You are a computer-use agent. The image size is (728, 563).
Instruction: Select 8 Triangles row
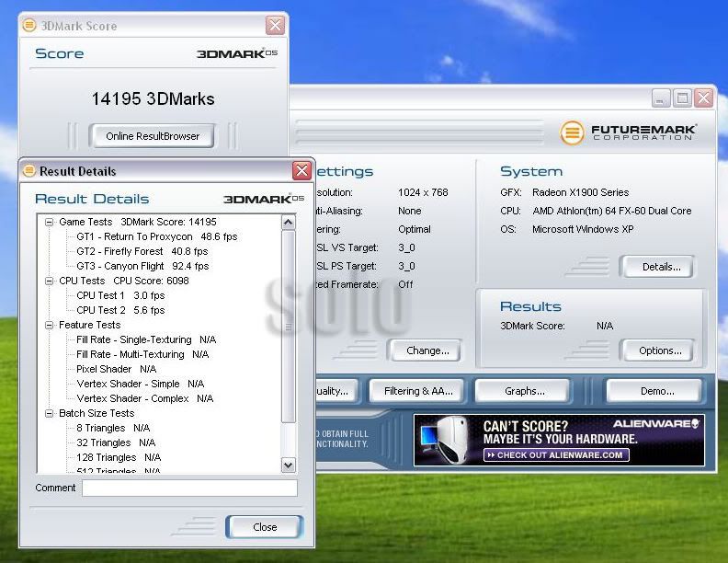click(113, 429)
